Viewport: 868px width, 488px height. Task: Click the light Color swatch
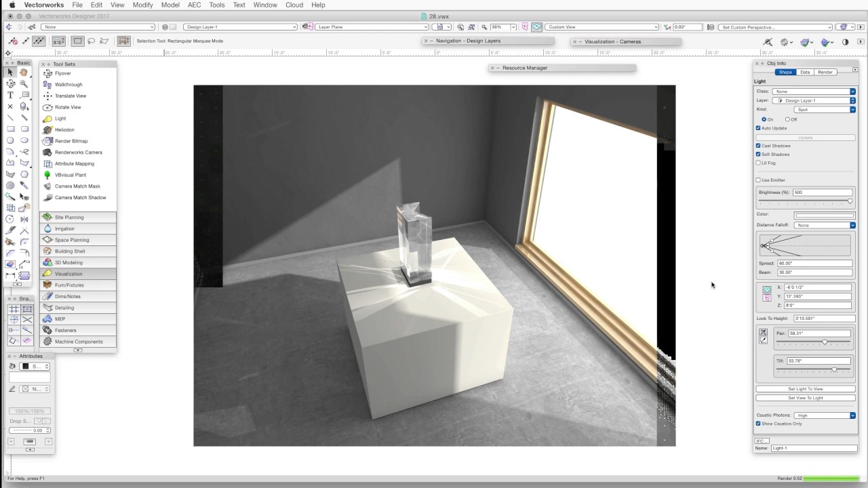coord(825,216)
